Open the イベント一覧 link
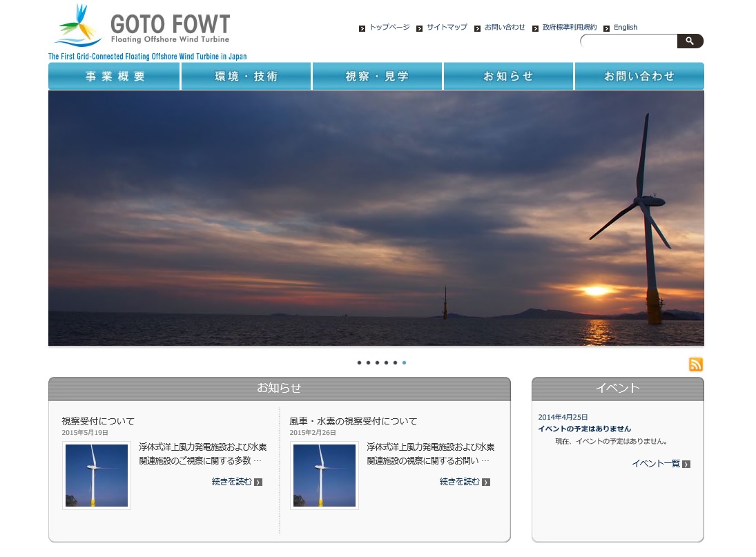This screenshot has width=756, height=557. (x=656, y=464)
